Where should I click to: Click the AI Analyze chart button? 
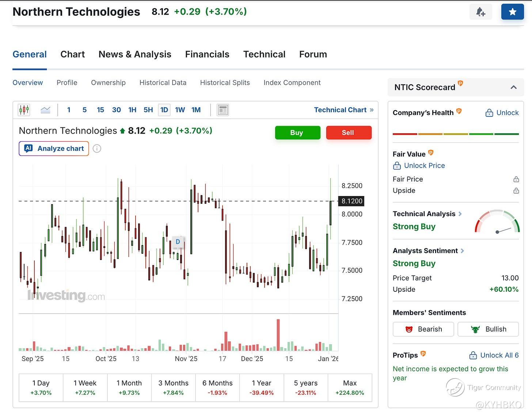pos(54,149)
